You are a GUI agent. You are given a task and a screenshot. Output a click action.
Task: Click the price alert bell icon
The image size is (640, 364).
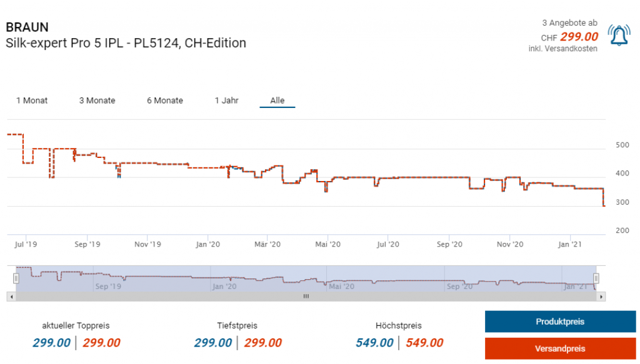[x=619, y=36]
